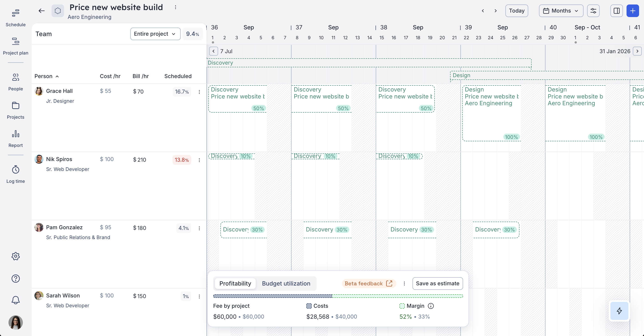Expand the Entire project dropdown
The image size is (644, 336).
[x=155, y=34]
